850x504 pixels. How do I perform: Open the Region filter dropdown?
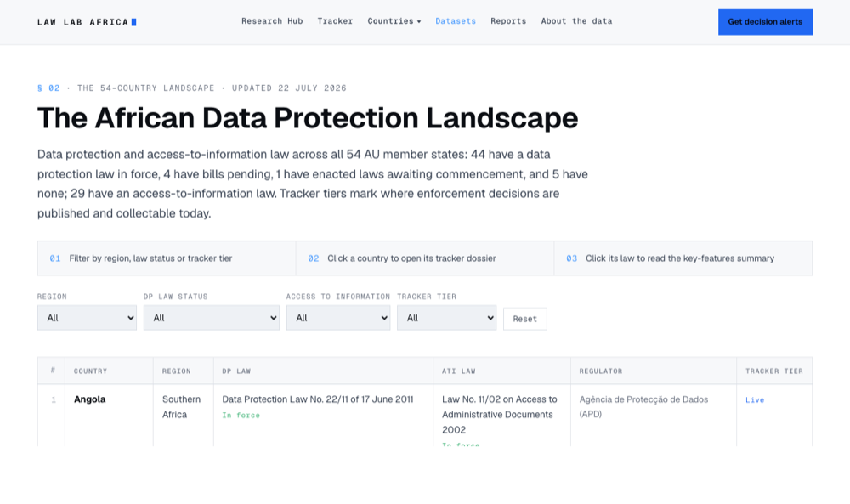[x=87, y=318]
